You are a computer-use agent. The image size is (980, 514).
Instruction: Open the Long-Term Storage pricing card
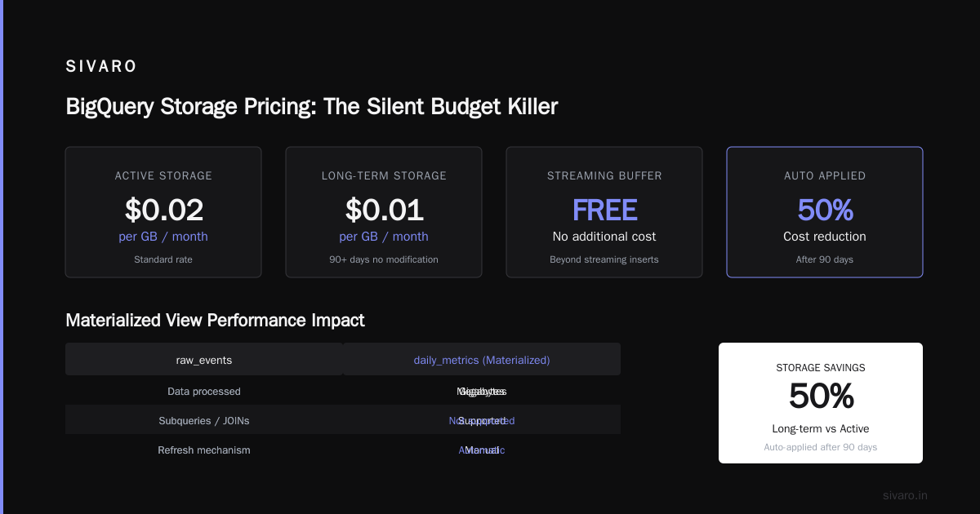(x=384, y=212)
